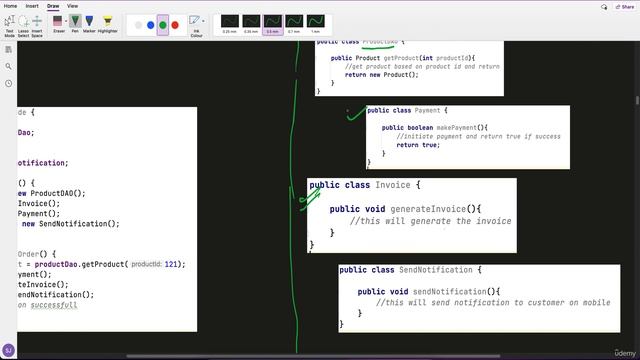Open the SJ account avatar
Screen dimensions: 640x360
click(9, 350)
